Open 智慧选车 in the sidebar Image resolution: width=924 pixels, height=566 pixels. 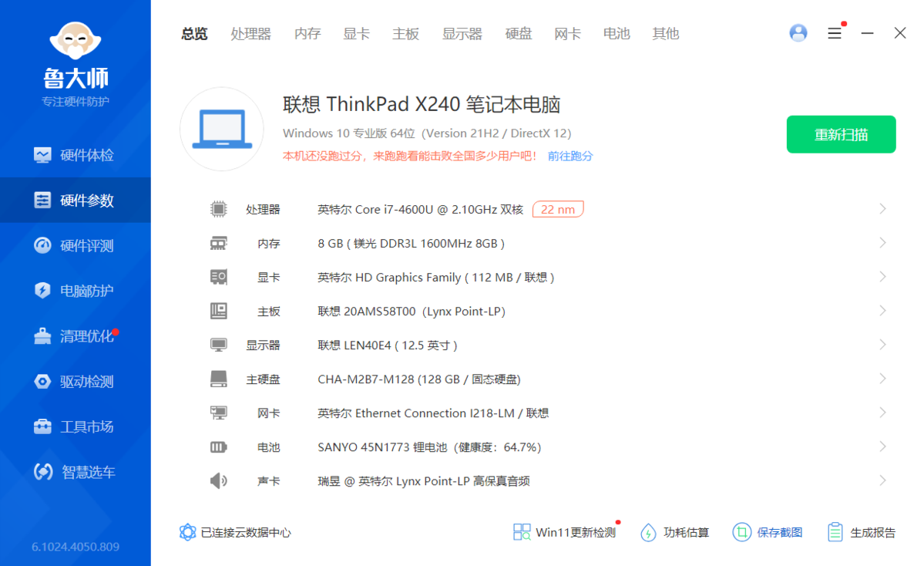click(76, 472)
